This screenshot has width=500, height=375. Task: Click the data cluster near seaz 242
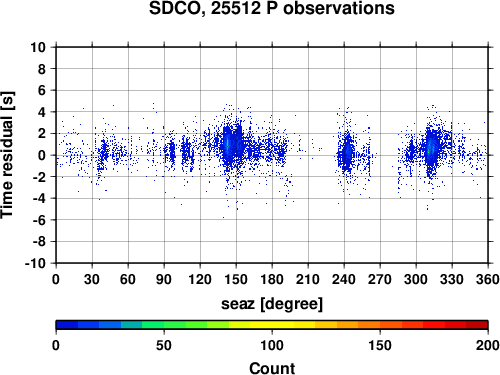coord(347,153)
